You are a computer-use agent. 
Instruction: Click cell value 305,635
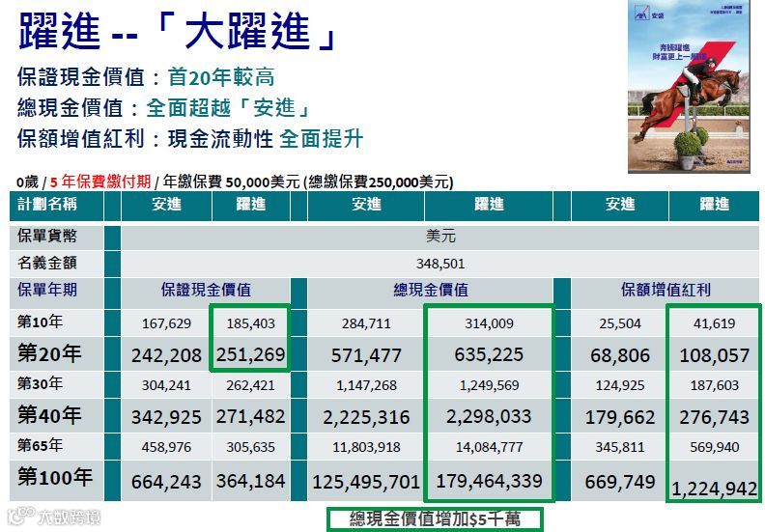pos(251,447)
